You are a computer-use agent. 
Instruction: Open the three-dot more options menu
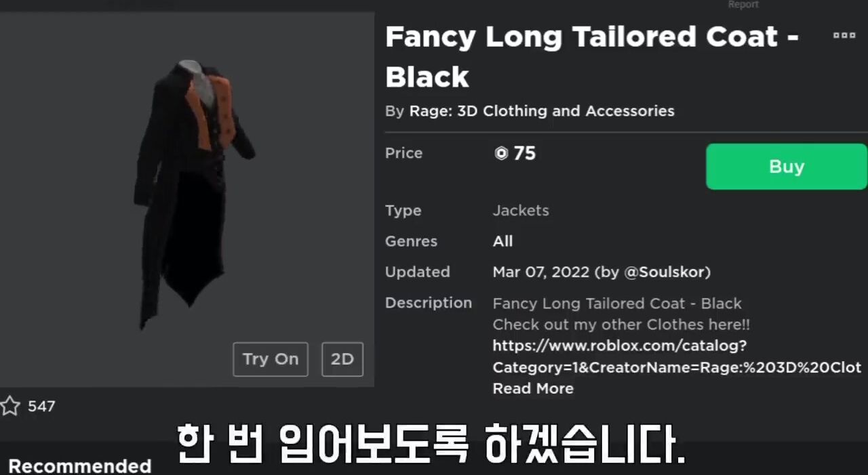844,35
